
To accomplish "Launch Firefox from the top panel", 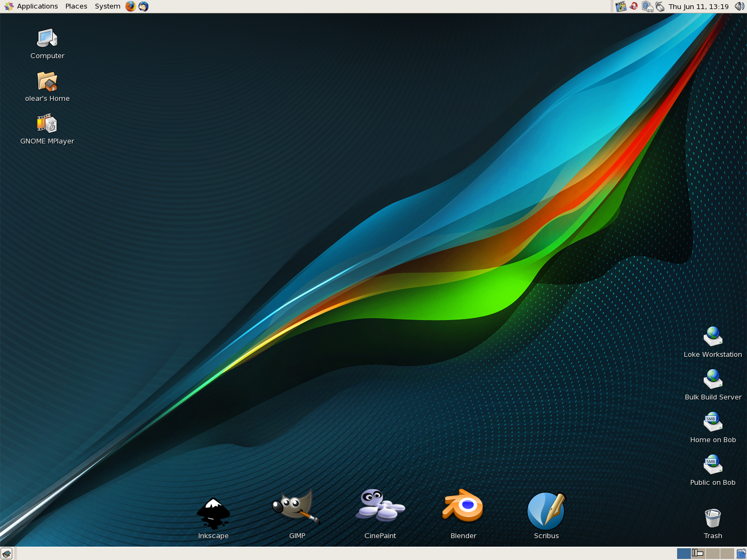I will (131, 6).
